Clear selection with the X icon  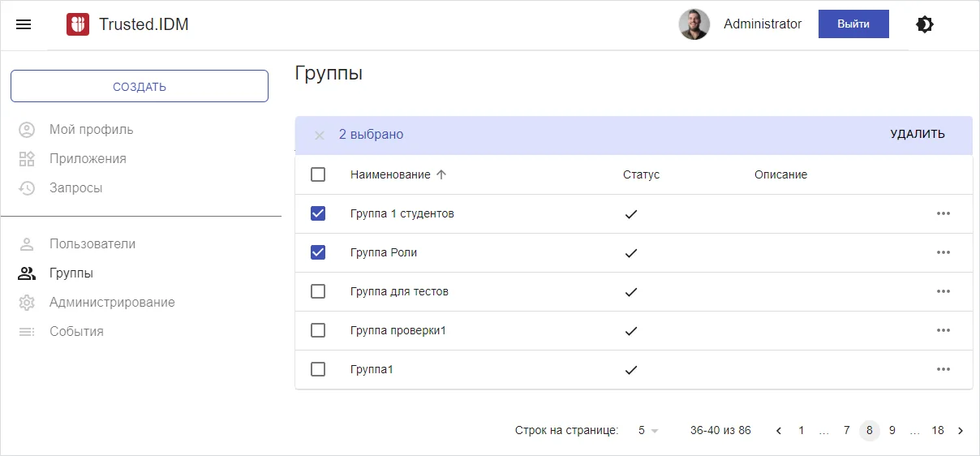point(319,136)
